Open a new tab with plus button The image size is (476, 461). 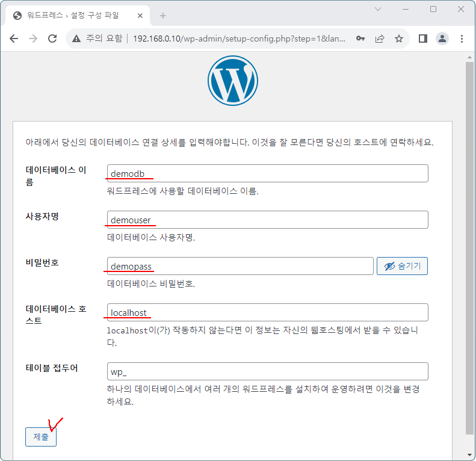click(163, 16)
